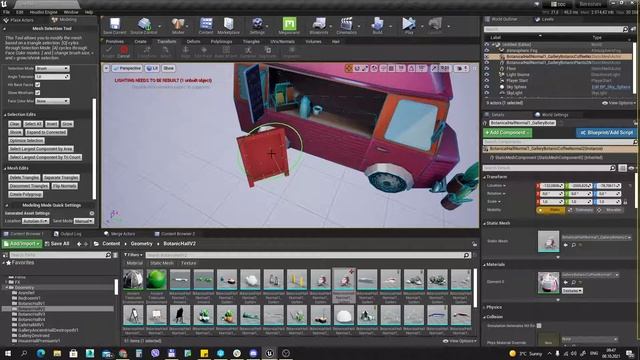Click the Perspective viewport button
Viewport: 640px width, 360px height.
[127, 68]
